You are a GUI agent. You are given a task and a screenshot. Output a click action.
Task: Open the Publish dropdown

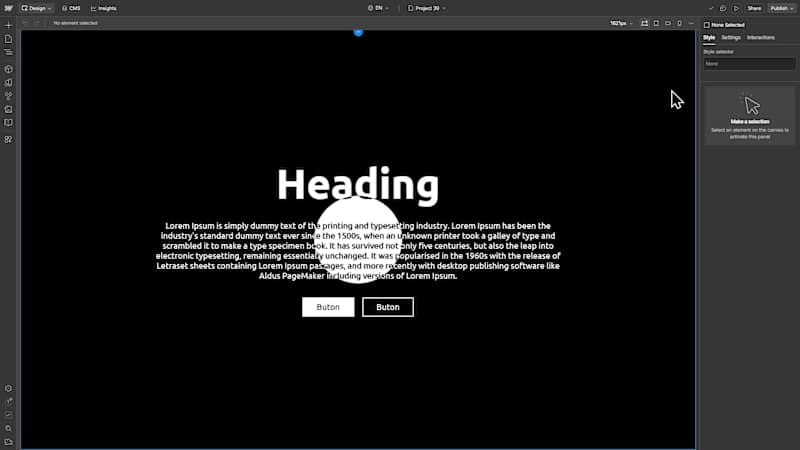click(x=782, y=9)
